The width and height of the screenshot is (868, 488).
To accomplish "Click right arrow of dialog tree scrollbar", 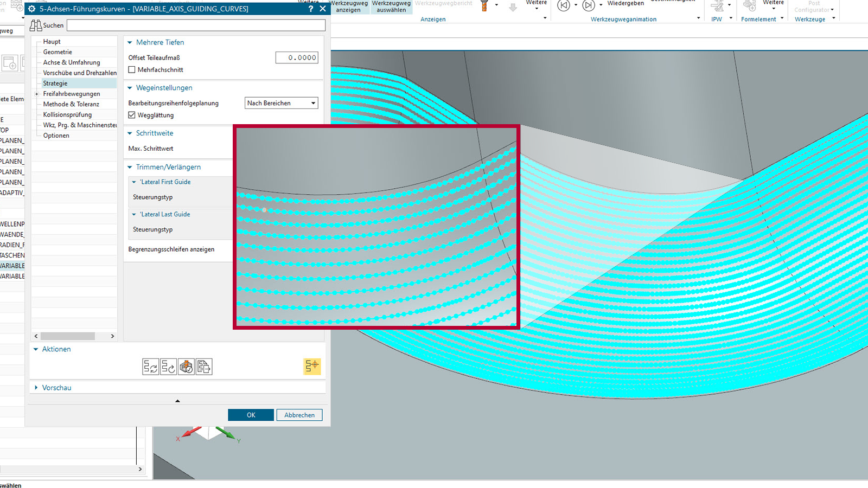I will (112, 336).
